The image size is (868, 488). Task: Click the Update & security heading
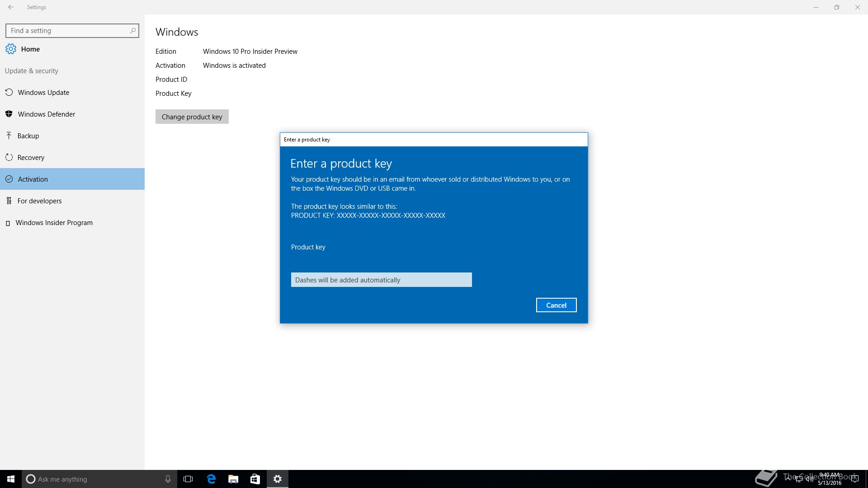(32, 71)
